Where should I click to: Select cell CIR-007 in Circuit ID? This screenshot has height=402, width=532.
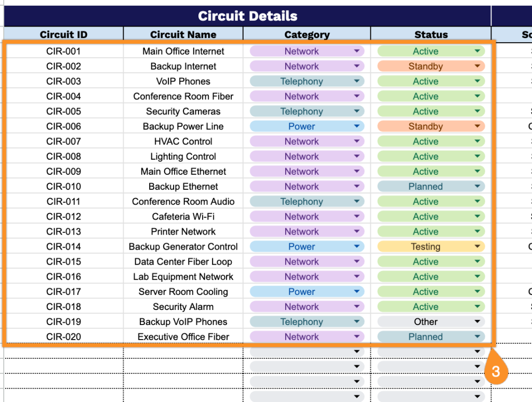click(x=63, y=141)
